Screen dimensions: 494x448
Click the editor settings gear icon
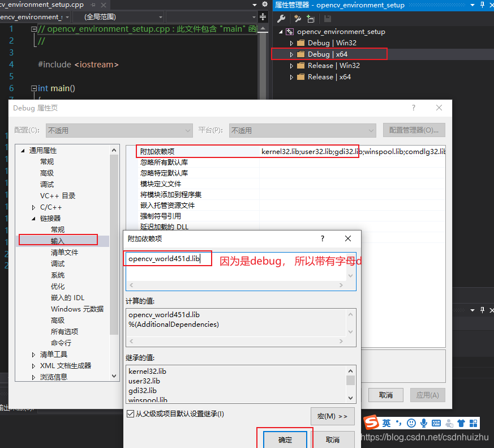pyautogui.click(x=265, y=5)
